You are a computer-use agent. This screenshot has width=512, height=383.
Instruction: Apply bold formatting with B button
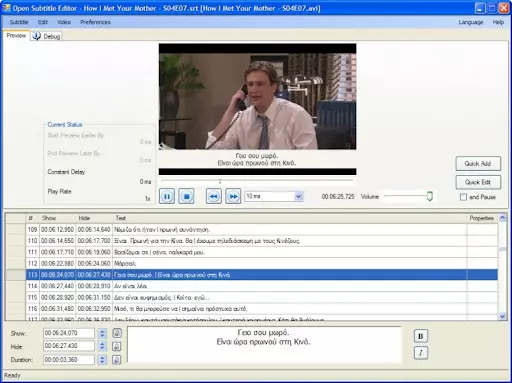click(x=421, y=336)
